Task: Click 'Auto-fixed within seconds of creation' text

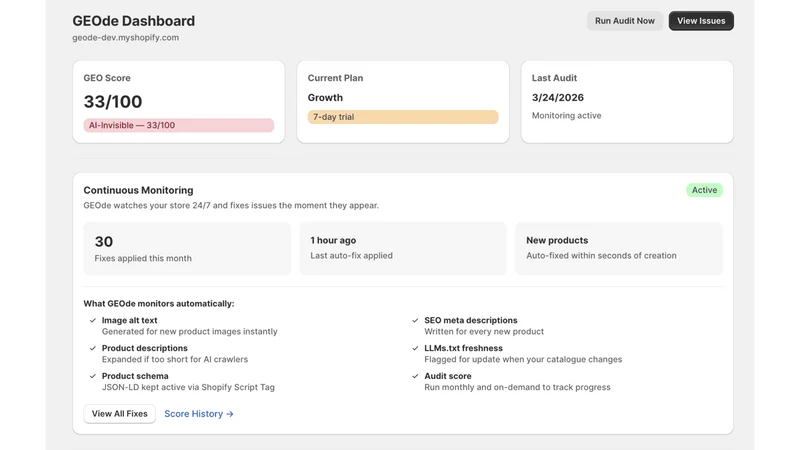Action: point(602,255)
